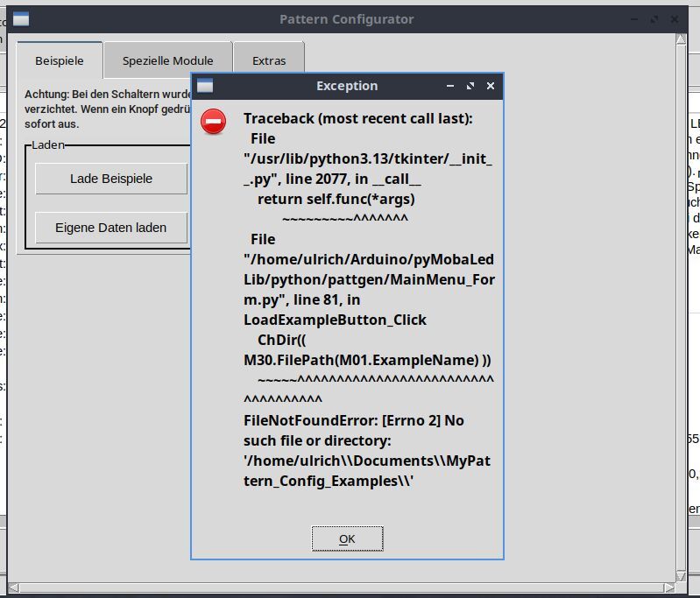Viewport: 700px width, 598px height.
Task: Minimize the Exception dialog
Action: point(450,86)
